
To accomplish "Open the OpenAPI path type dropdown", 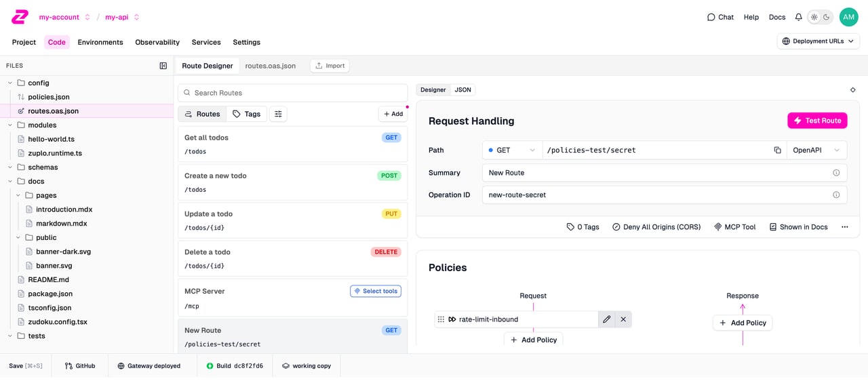I will point(816,150).
